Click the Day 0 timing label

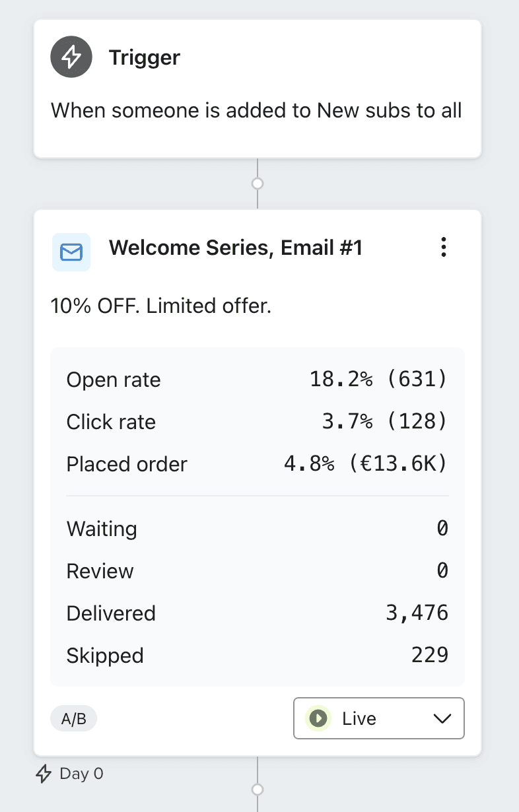coord(81,774)
